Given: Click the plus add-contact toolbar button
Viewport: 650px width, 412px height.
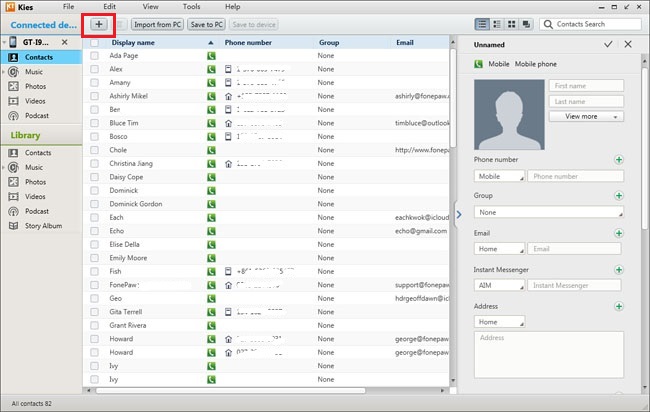Looking at the screenshot, I should pos(99,24).
